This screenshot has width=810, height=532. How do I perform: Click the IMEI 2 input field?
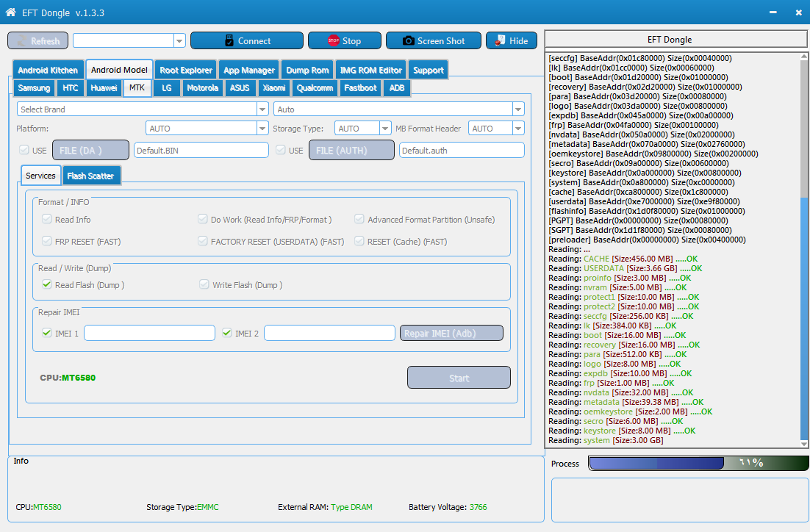pos(329,333)
